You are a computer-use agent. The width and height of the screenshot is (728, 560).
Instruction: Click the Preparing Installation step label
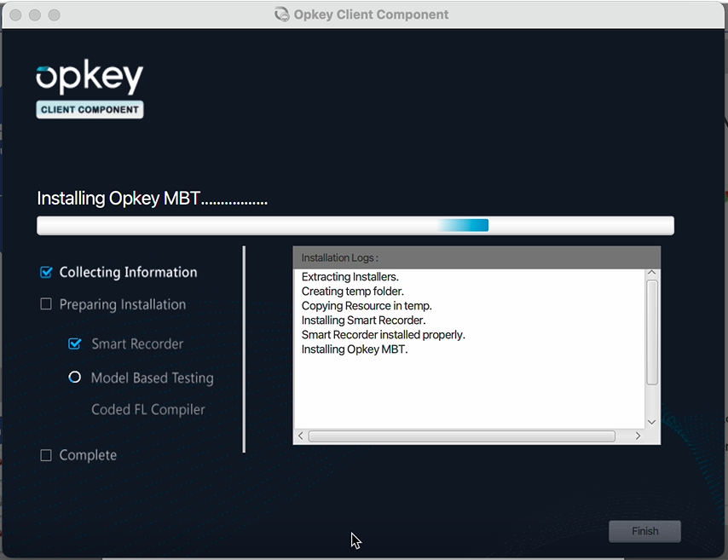[123, 304]
